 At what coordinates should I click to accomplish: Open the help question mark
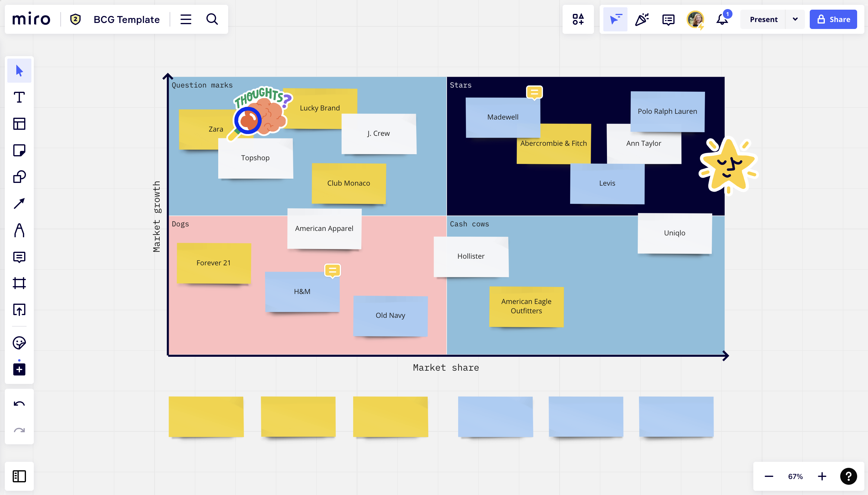click(848, 476)
